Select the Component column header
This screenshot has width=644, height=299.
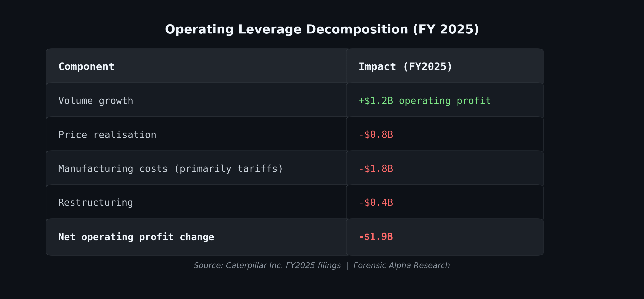coord(86,67)
